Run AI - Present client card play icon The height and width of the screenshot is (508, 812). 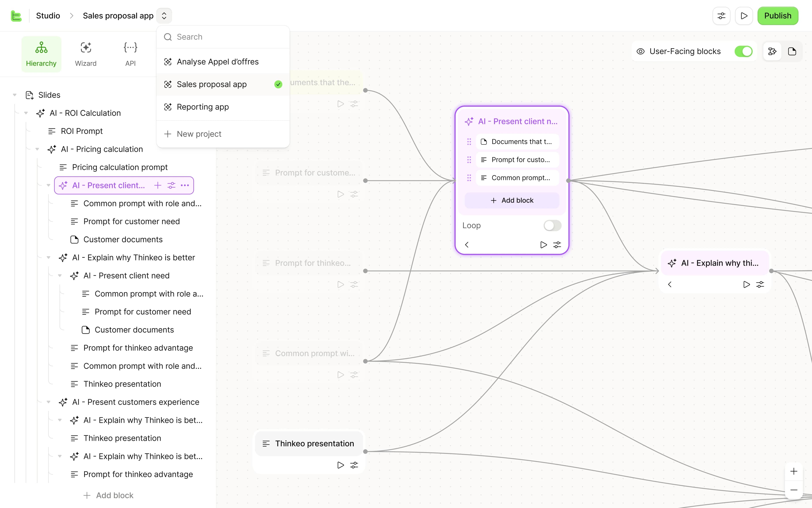pos(543,245)
